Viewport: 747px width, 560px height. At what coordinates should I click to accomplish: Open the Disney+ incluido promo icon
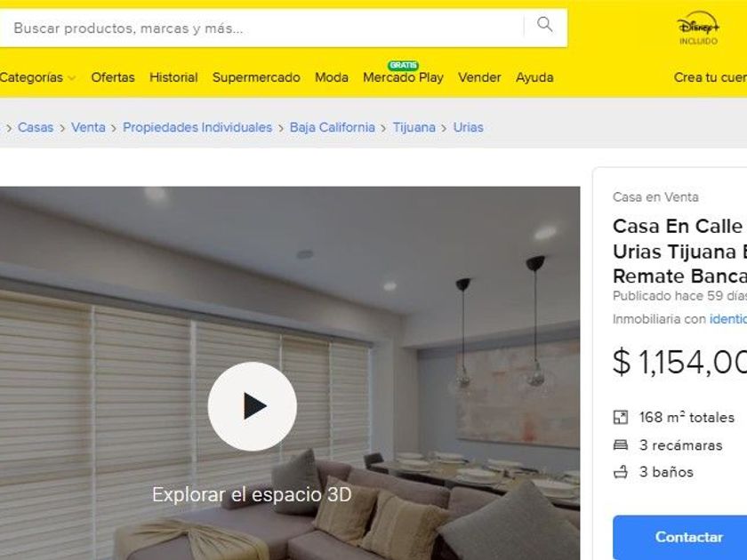click(698, 28)
